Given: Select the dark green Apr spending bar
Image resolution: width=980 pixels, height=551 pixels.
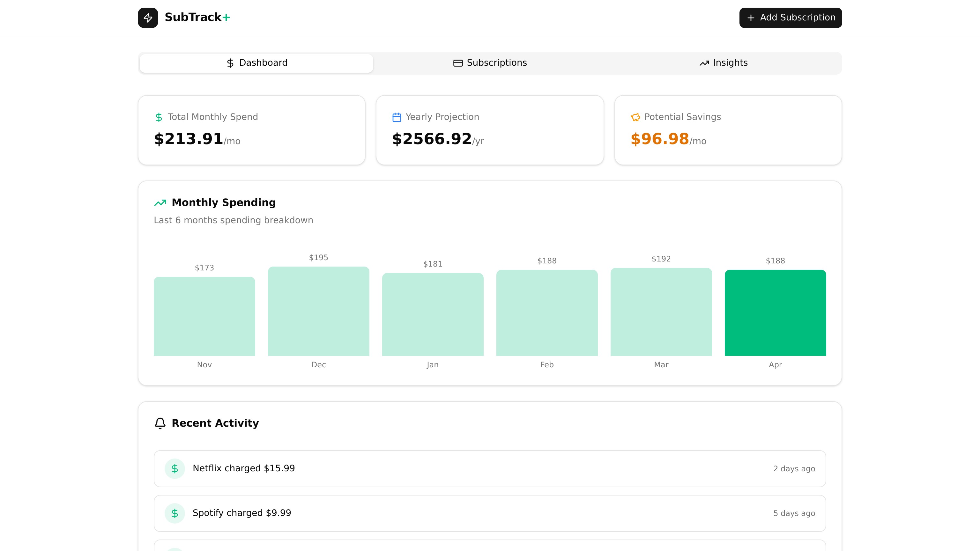Looking at the screenshot, I should point(775,312).
